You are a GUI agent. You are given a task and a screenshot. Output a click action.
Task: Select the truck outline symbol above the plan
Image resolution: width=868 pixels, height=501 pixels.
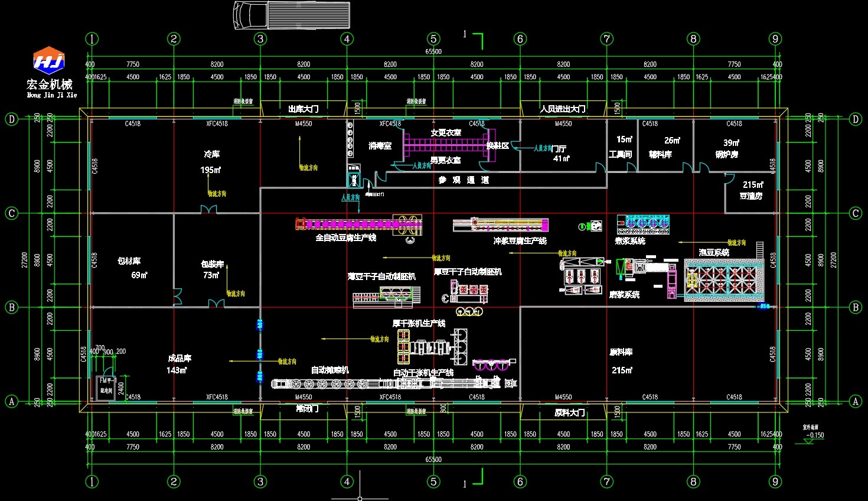[x=292, y=15]
